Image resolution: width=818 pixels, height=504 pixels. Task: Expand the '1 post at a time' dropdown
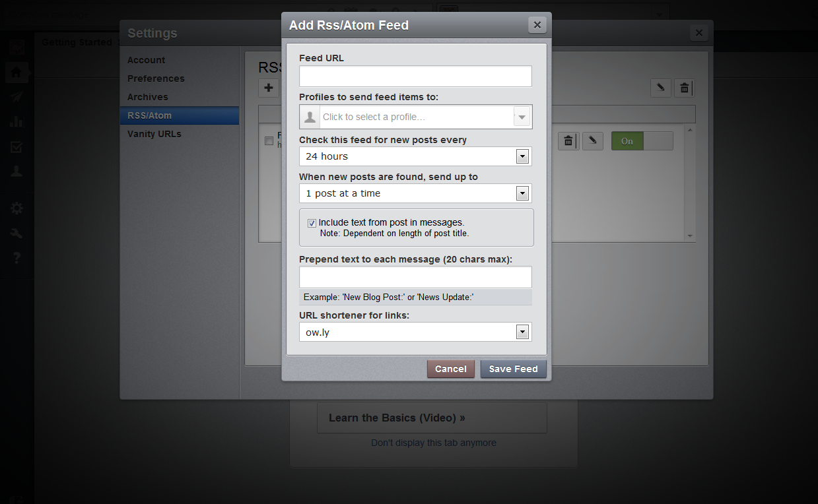415,193
